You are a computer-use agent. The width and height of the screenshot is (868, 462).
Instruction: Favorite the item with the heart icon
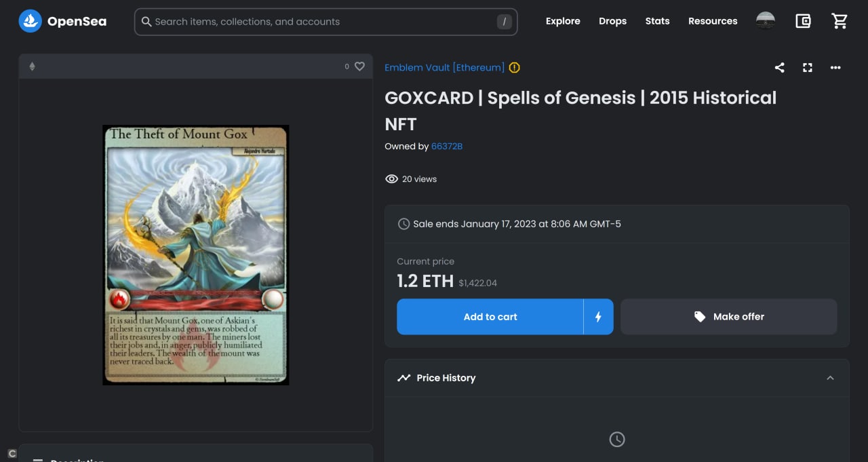click(x=359, y=66)
